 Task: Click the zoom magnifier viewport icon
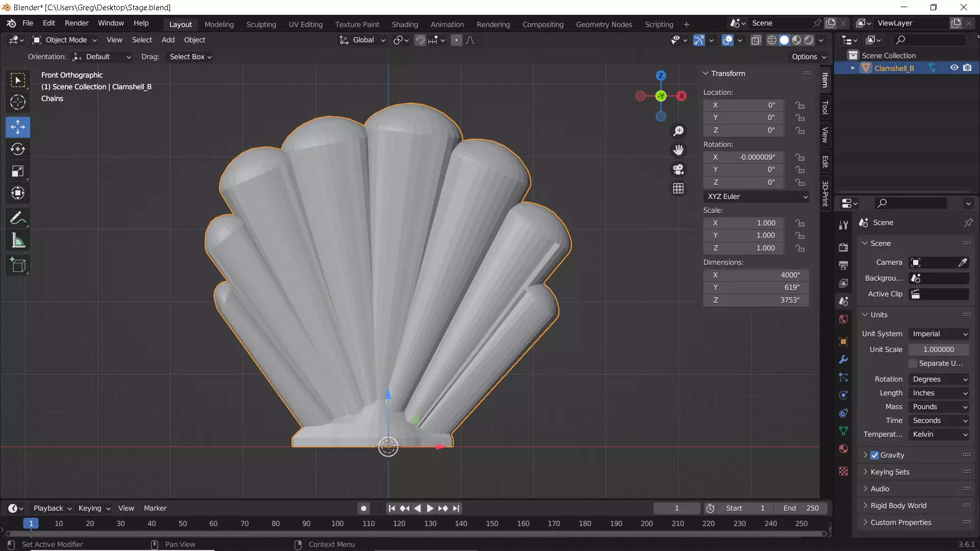[x=678, y=131]
